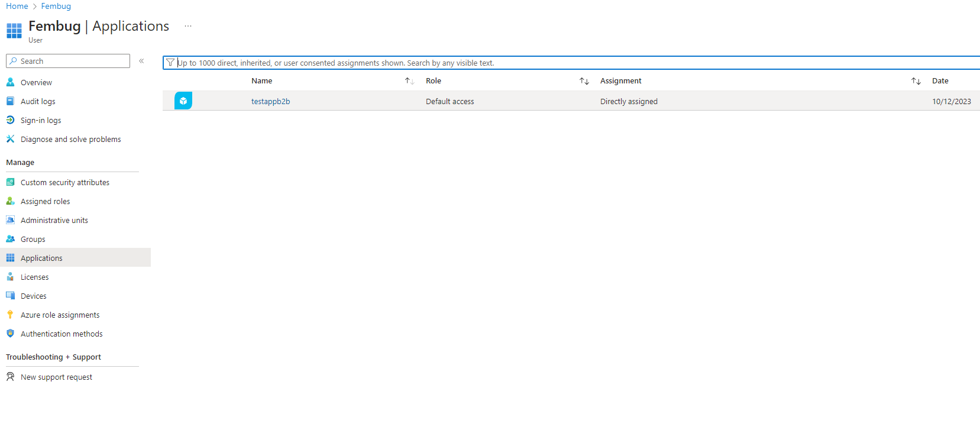Collapse the sidebar with double chevron
980x446 pixels.
[141, 61]
